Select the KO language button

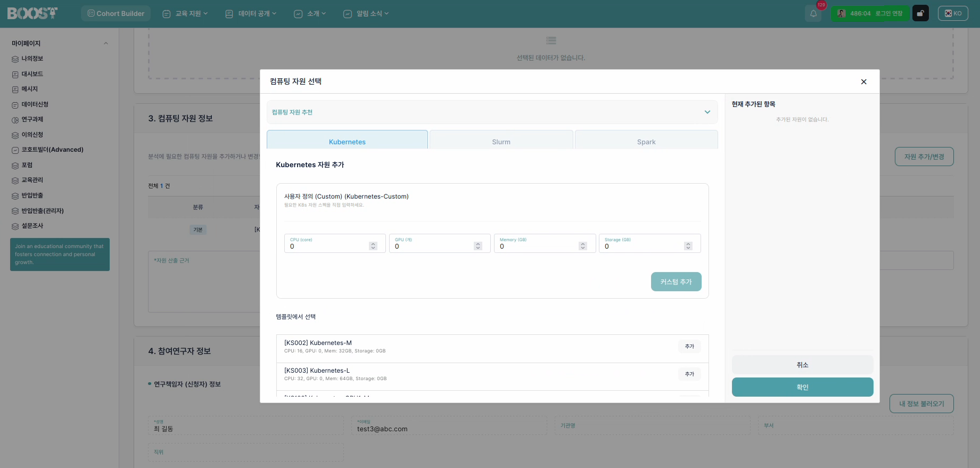pyautogui.click(x=953, y=13)
